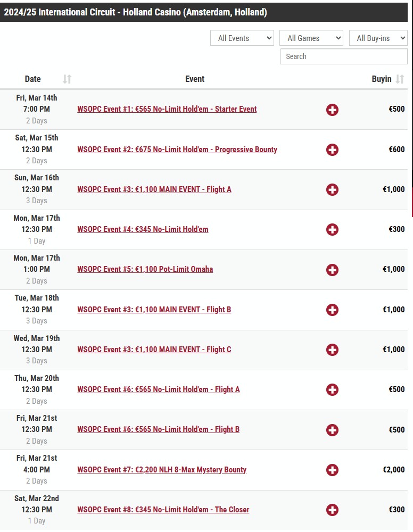413x532 pixels.
Task: Open plus icon for Event #4 €345 No-Limit Hold'em
Action: coord(332,229)
